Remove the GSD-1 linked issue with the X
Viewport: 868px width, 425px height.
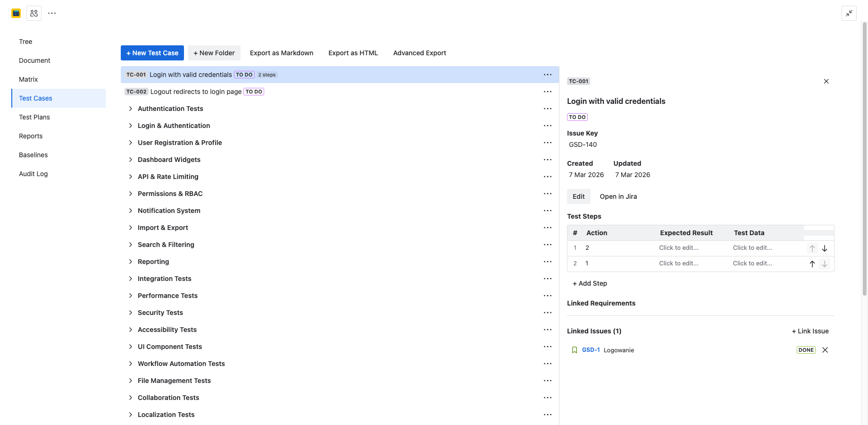(825, 349)
